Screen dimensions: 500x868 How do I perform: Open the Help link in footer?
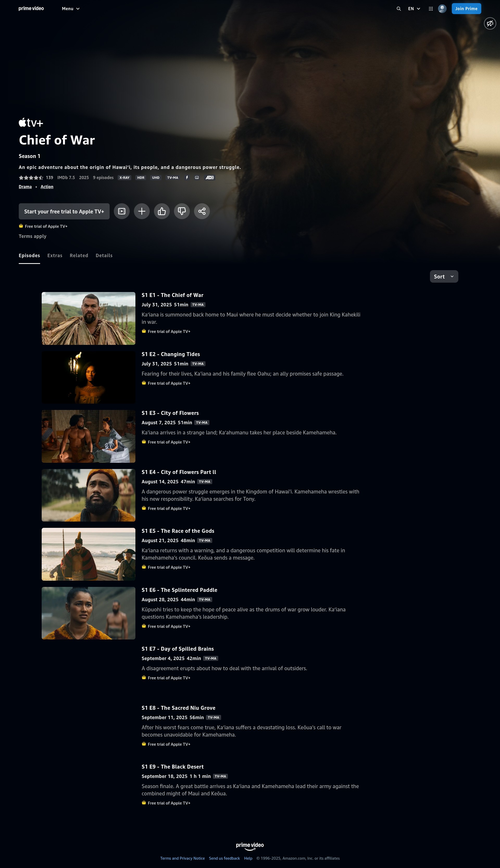coord(248,858)
